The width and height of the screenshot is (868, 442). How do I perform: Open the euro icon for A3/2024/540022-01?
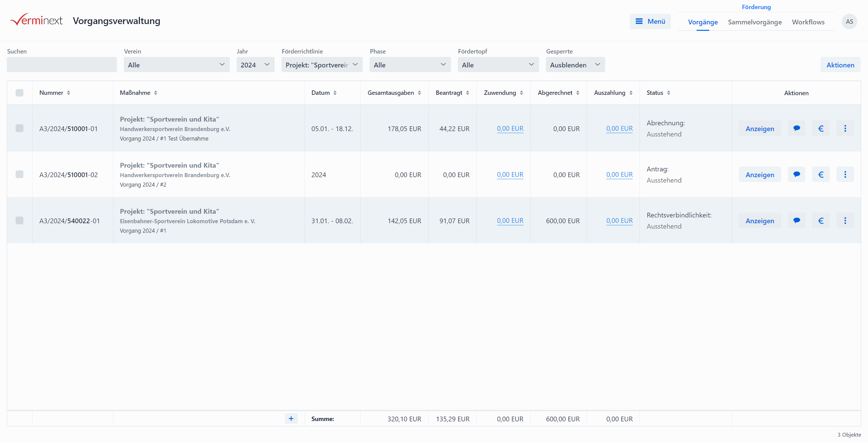(821, 220)
